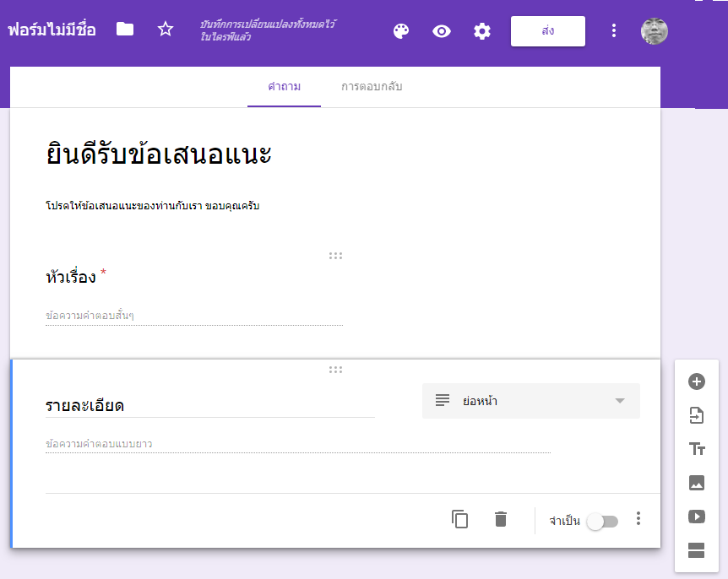The width and height of the screenshot is (728, 579).
Task: Preview the form with the eye icon
Action: pyautogui.click(x=442, y=31)
